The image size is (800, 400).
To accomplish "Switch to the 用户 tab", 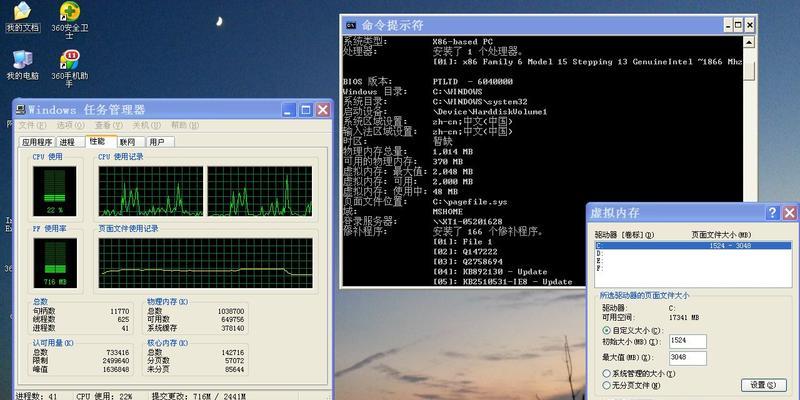I will pos(160,142).
